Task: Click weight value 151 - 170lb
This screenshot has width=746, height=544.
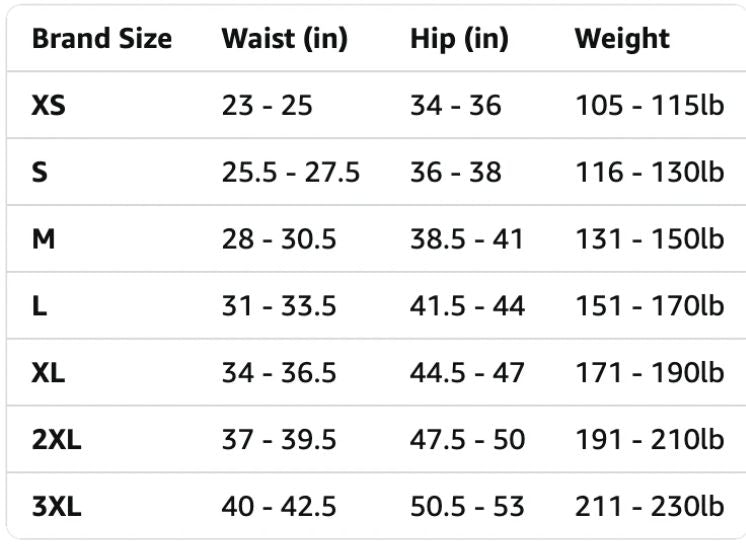Action: (650, 306)
